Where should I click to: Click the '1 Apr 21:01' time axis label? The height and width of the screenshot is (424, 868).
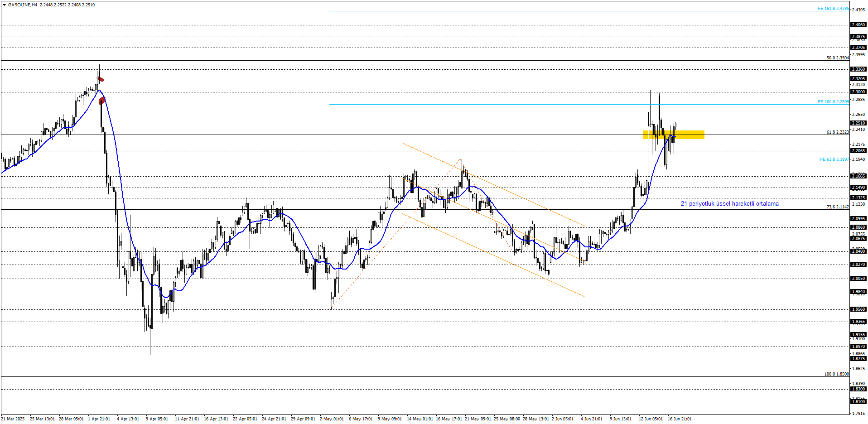point(99,419)
